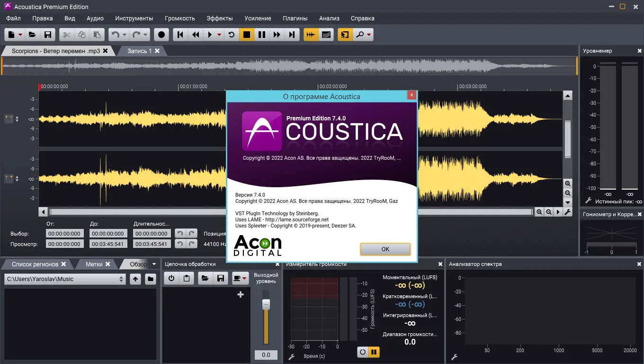The height and width of the screenshot is (364, 644).
Task: Toggle the spectral view mode
Action: point(326,35)
